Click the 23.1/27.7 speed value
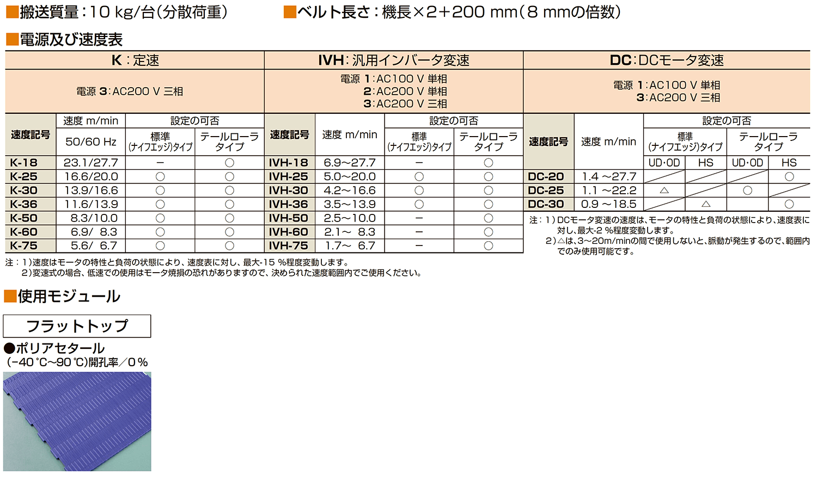Image resolution: width=817 pixels, height=504 pixels. point(91,162)
